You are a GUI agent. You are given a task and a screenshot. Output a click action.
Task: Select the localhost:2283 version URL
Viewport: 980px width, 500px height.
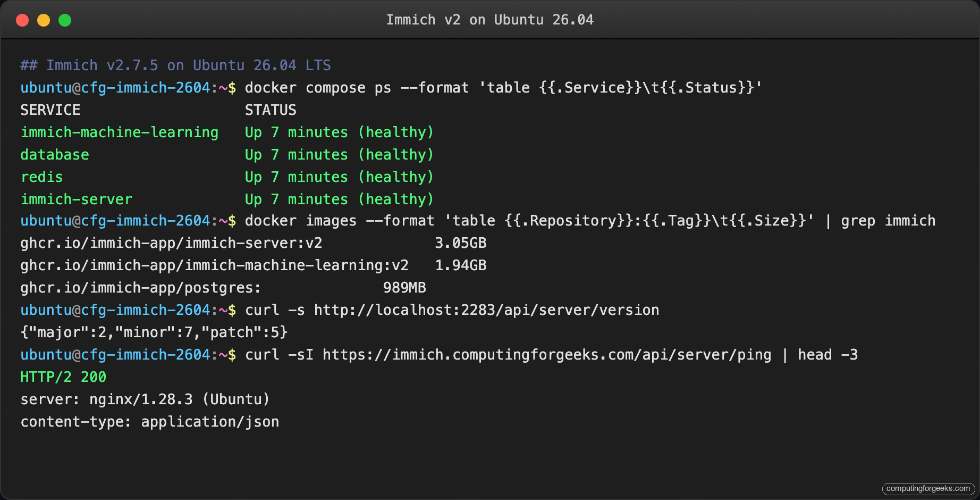486,310
